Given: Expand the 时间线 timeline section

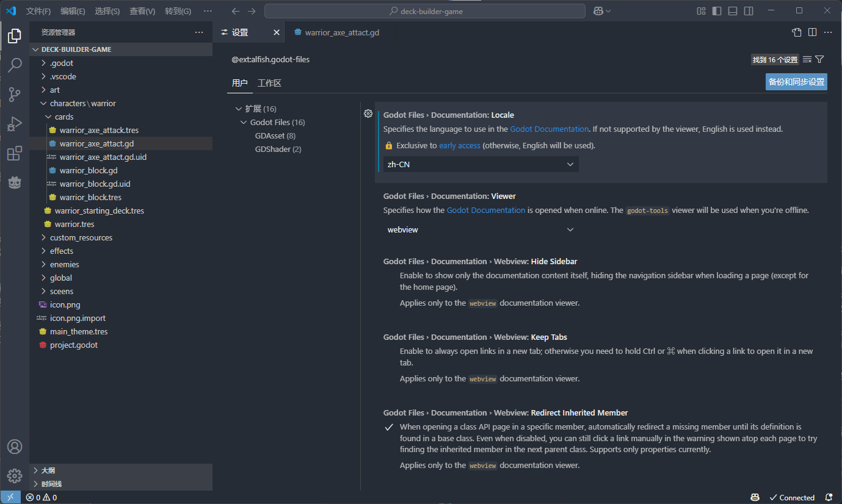Looking at the screenshot, I should point(121,484).
